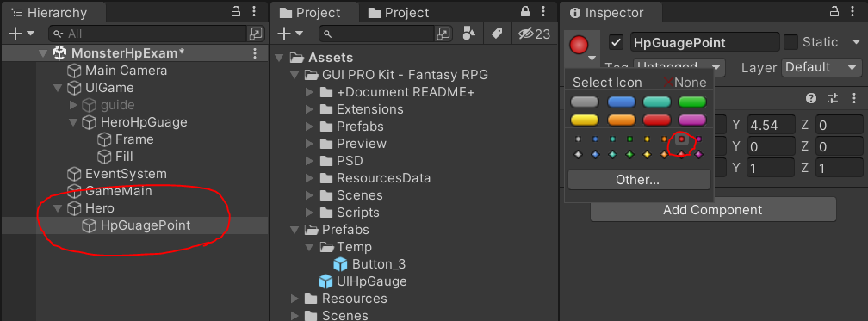
Task: Open MonsterHpExam scene options menu
Action: click(x=255, y=53)
